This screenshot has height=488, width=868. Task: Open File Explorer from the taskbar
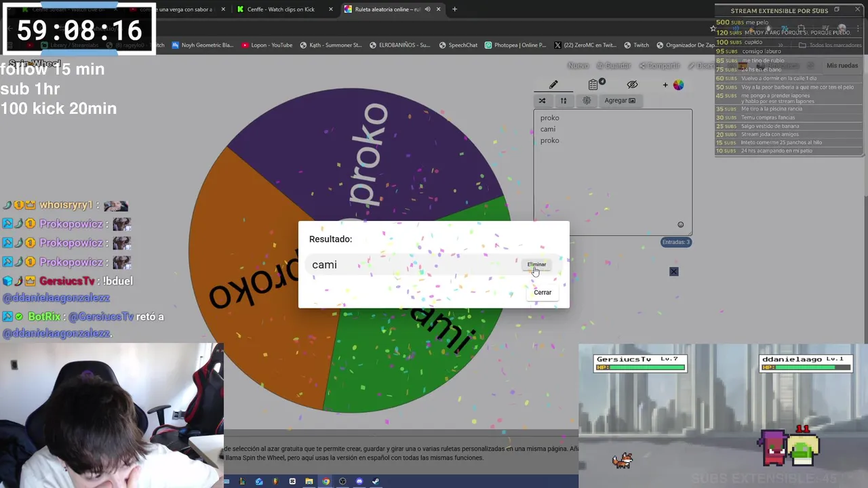point(309,481)
